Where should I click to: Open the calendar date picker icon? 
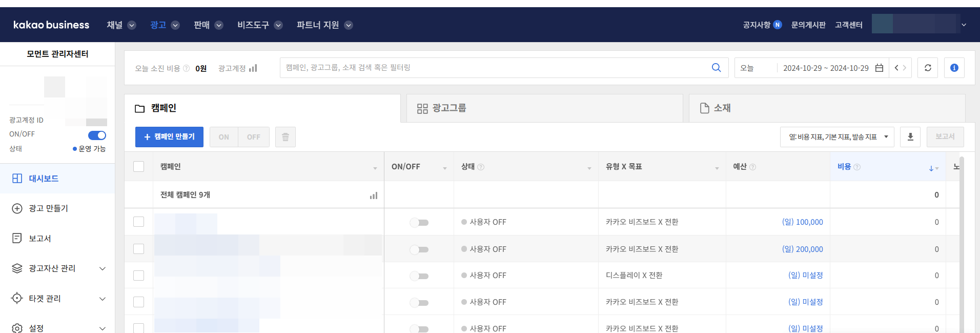click(x=879, y=68)
